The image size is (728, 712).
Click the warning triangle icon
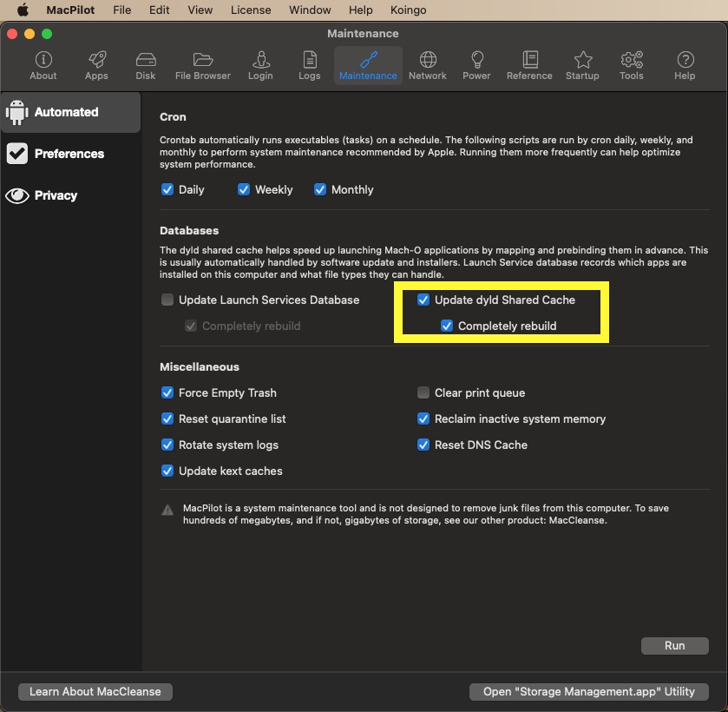click(x=167, y=511)
